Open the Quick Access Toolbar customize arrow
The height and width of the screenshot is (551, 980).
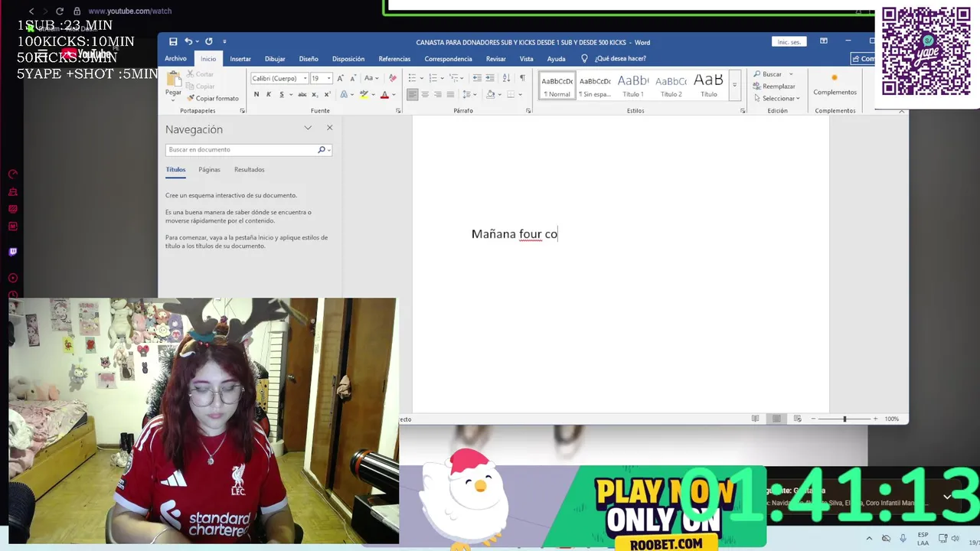coord(224,41)
